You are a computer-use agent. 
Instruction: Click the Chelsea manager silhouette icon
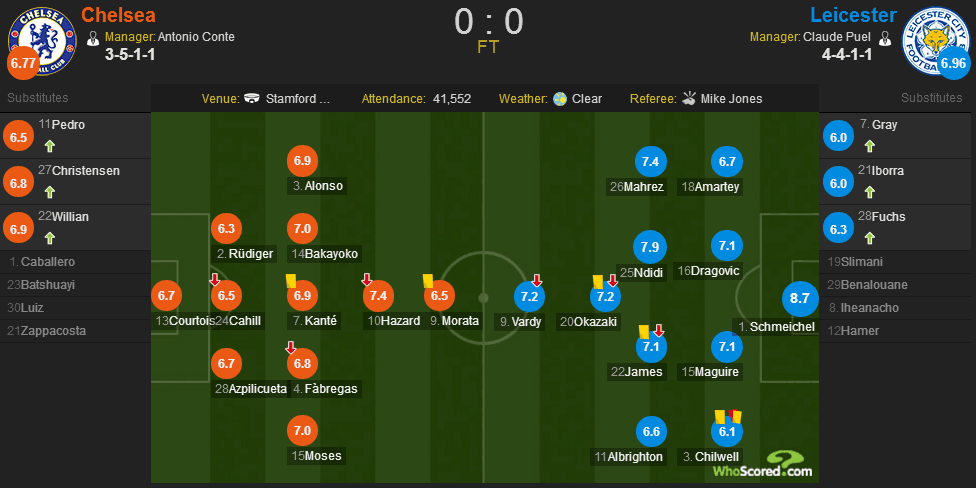(93, 38)
